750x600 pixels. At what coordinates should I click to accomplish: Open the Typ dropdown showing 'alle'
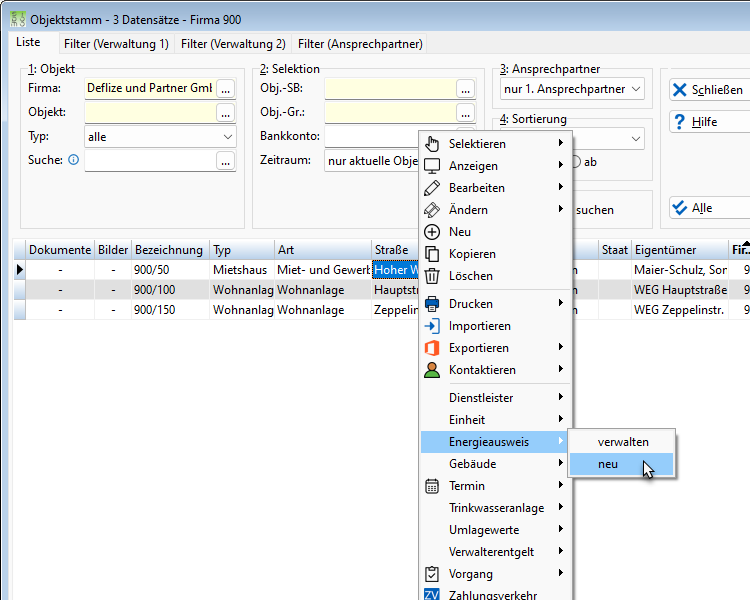coord(160,137)
